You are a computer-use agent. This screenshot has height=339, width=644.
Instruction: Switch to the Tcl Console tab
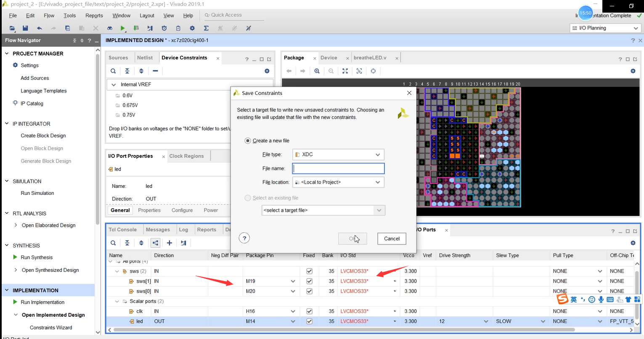tap(123, 230)
